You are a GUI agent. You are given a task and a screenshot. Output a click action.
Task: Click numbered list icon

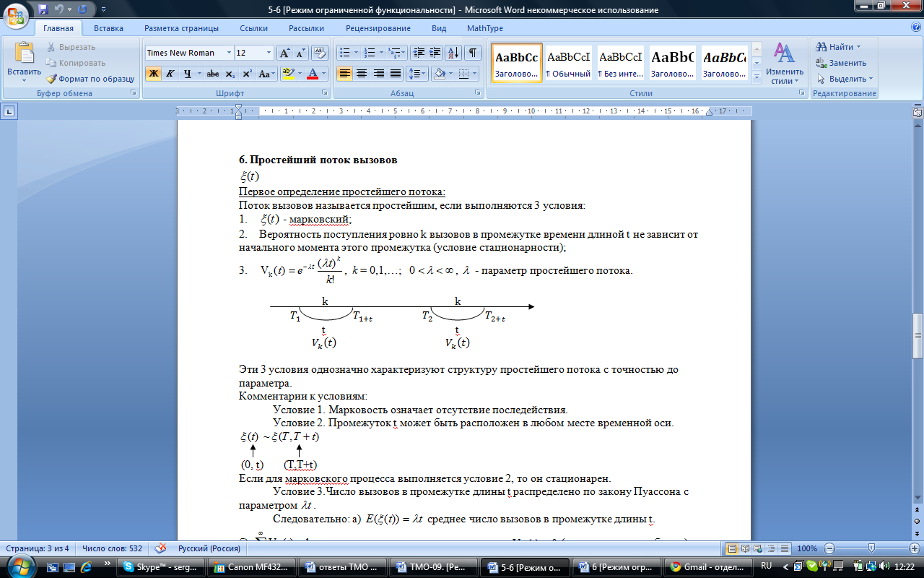pos(370,53)
